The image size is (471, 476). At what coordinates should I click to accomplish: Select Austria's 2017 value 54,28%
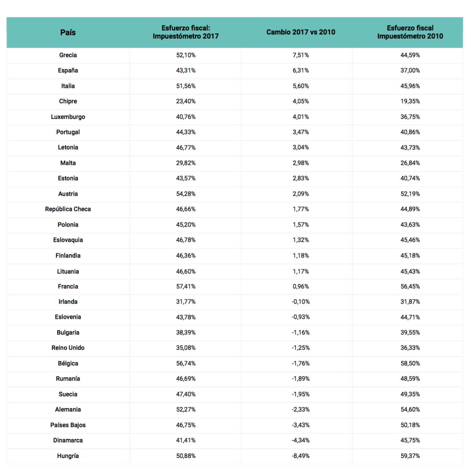[x=186, y=194]
